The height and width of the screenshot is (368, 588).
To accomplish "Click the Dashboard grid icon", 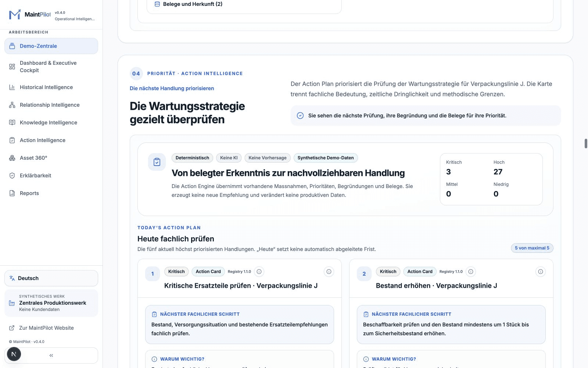I will [12, 67].
